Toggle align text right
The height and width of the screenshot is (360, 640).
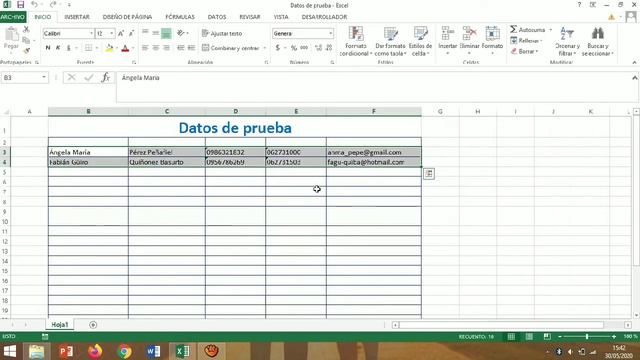tap(166, 48)
